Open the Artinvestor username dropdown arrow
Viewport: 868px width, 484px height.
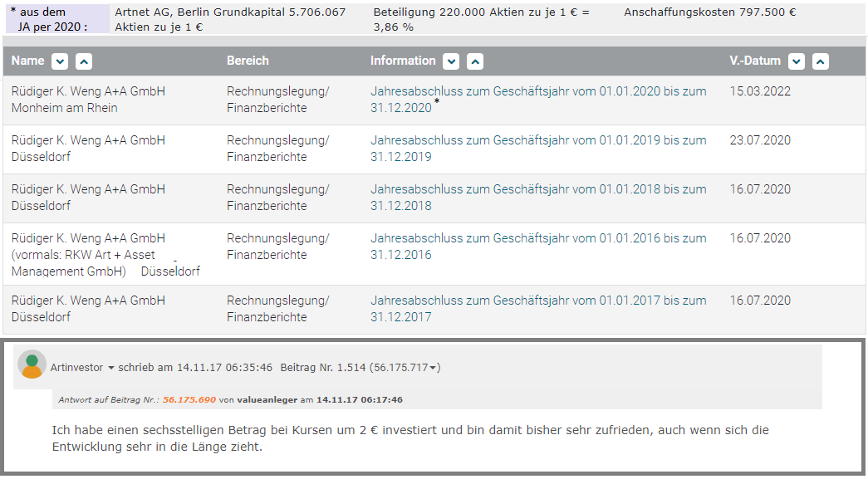[x=111, y=367]
